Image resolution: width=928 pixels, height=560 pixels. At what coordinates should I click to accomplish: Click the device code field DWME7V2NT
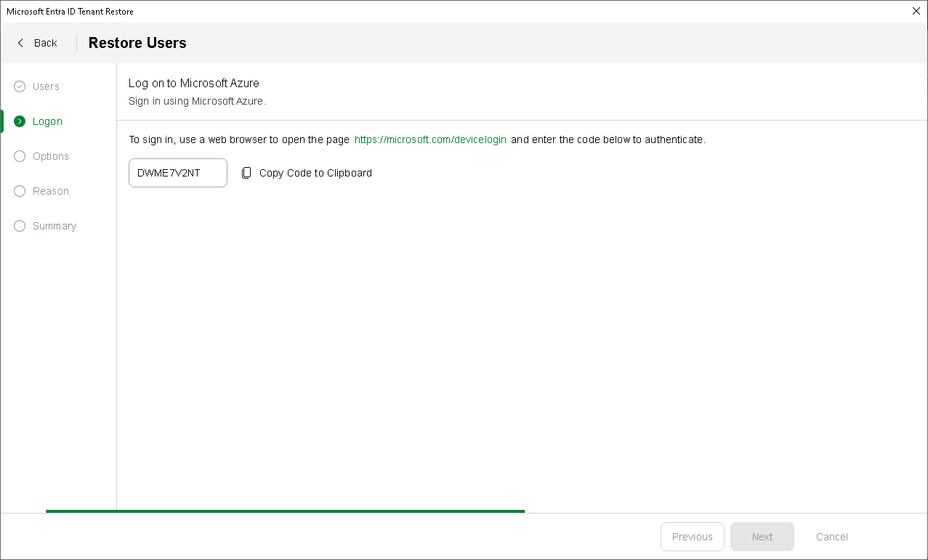pyautogui.click(x=177, y=173)
